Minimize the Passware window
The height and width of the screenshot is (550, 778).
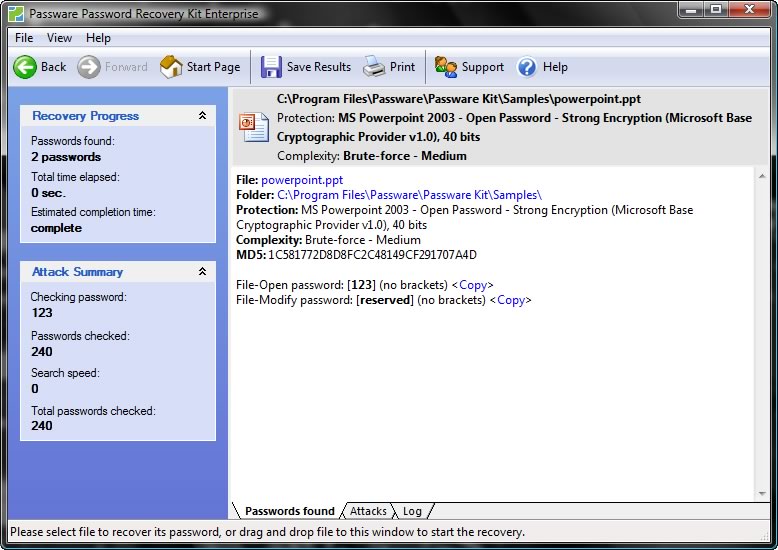click(691, 10)
